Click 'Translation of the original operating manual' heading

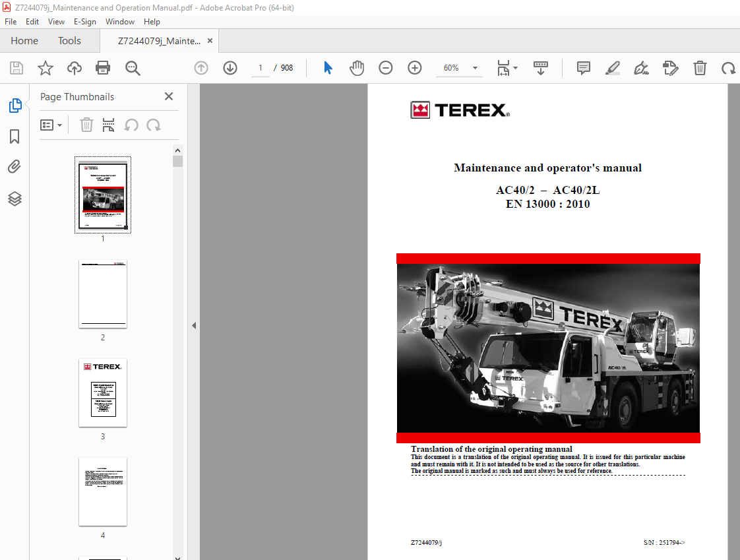tap(491, 449)
